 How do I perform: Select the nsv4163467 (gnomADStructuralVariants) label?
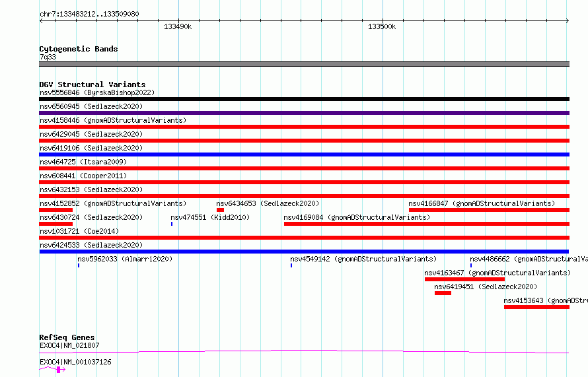[497, 273]
